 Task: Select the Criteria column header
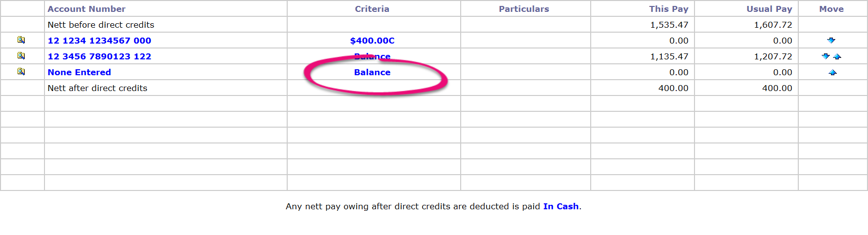(x=372, y=9)
